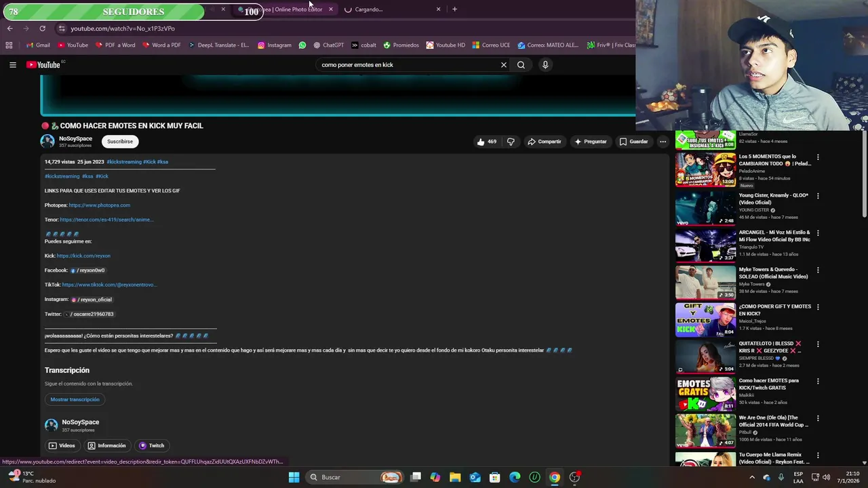868x488 pixels.
Task: Open options for Los 5 MOMENTOS video
Action: point(818,157)
